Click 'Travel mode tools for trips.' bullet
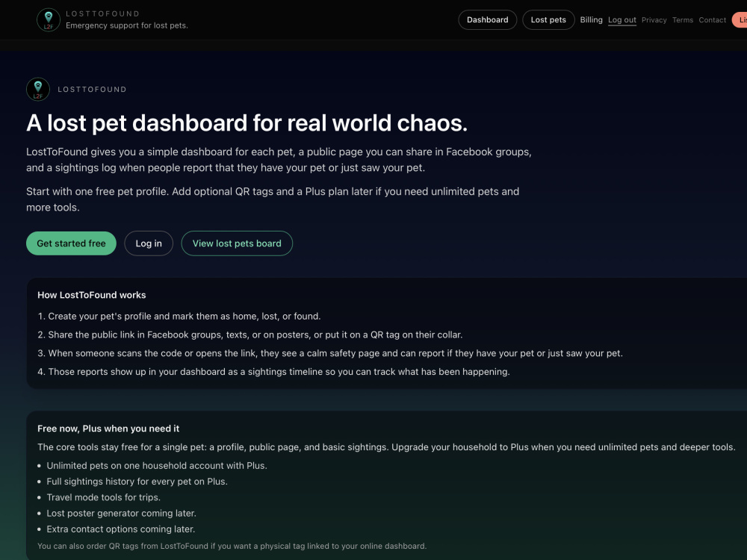 (103, 497)
